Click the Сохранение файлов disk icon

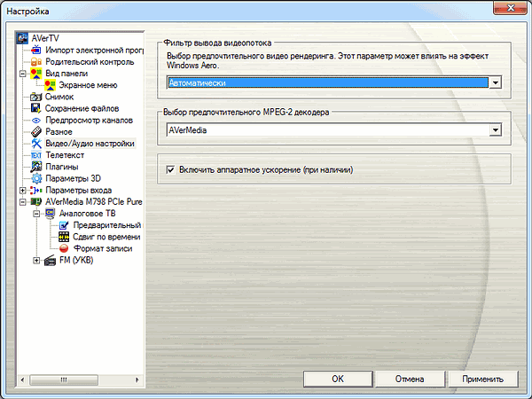click(36, 108)
